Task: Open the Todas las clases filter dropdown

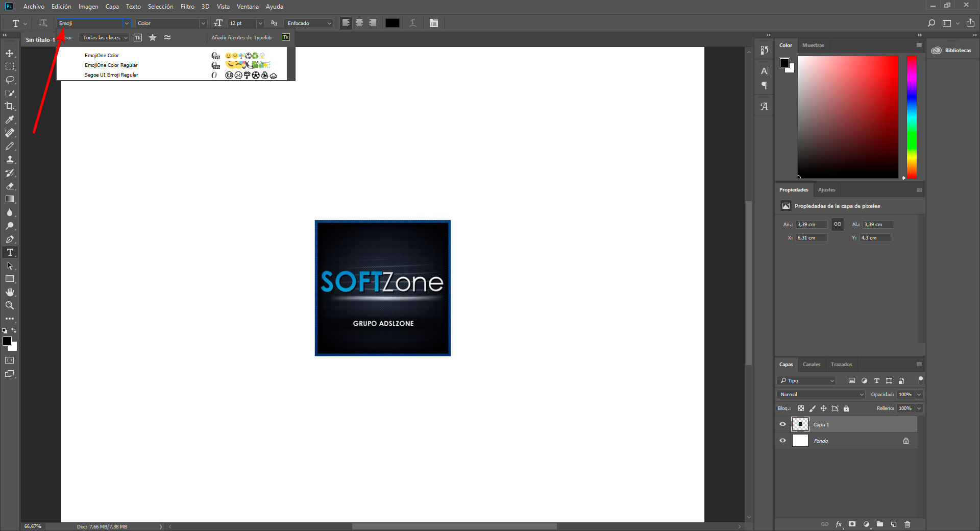Action: (x=105, y=37)
